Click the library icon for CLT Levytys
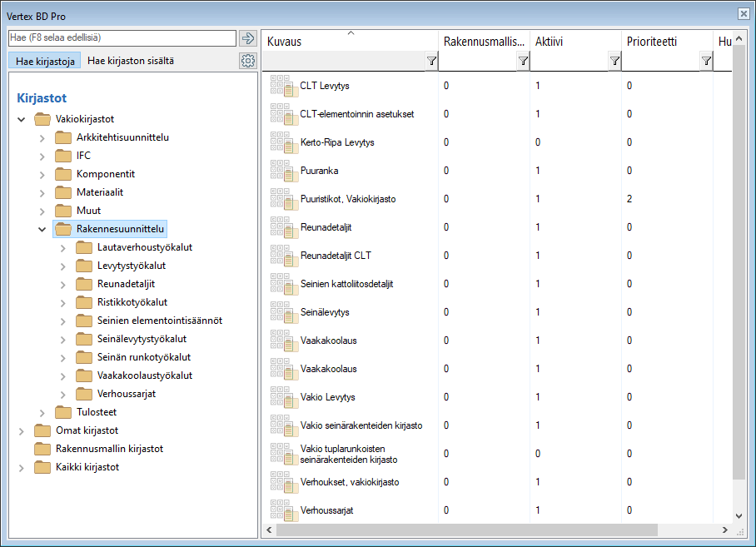The image size is (756, 547). click(x=283, y=86)
